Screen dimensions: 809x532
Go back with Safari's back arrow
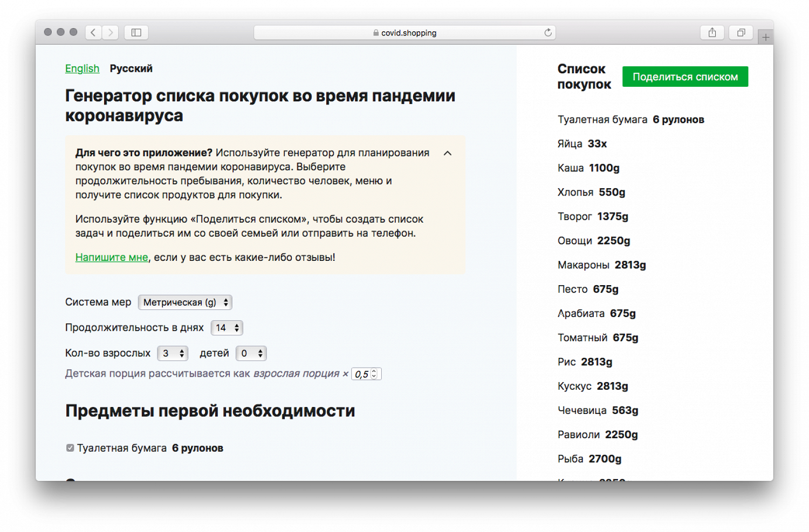(x=93, y=32)
